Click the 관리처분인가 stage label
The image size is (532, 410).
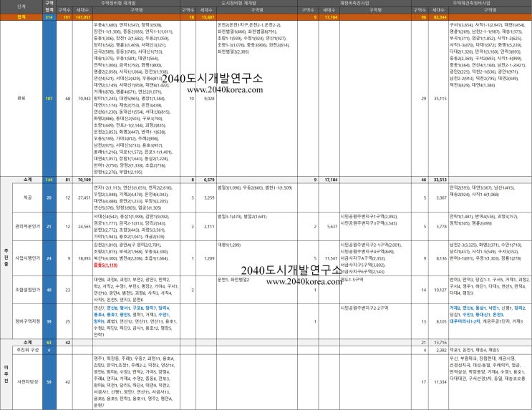[27, 226]
